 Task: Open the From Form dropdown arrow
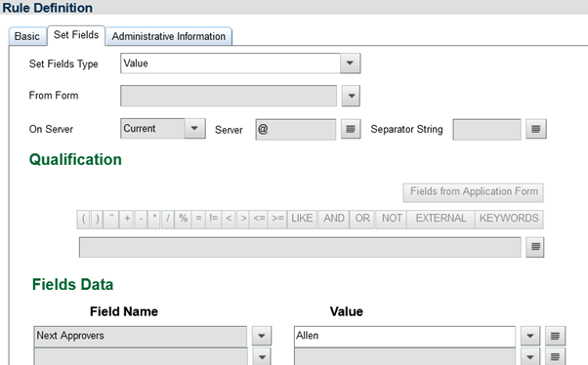click(x=351, y=96)
